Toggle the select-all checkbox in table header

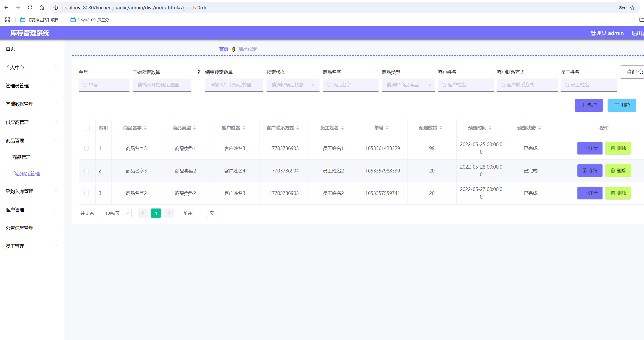point(87,128)
